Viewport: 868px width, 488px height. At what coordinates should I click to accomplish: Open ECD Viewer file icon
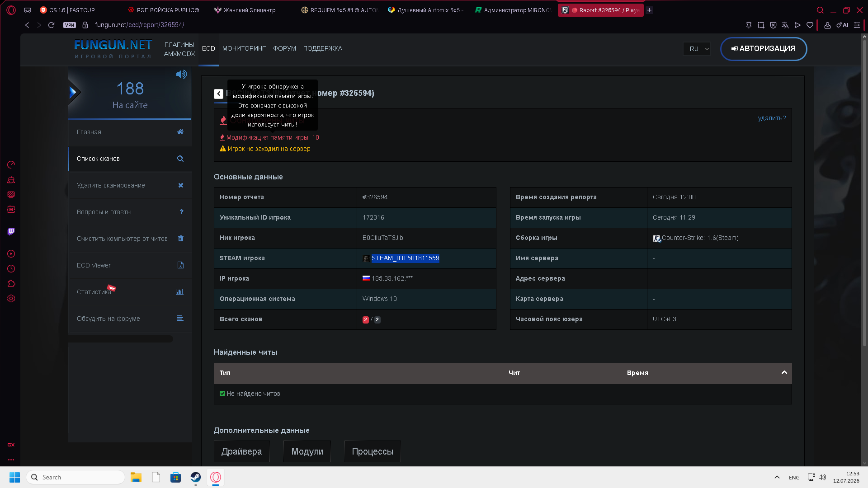[x=180, y=265]
